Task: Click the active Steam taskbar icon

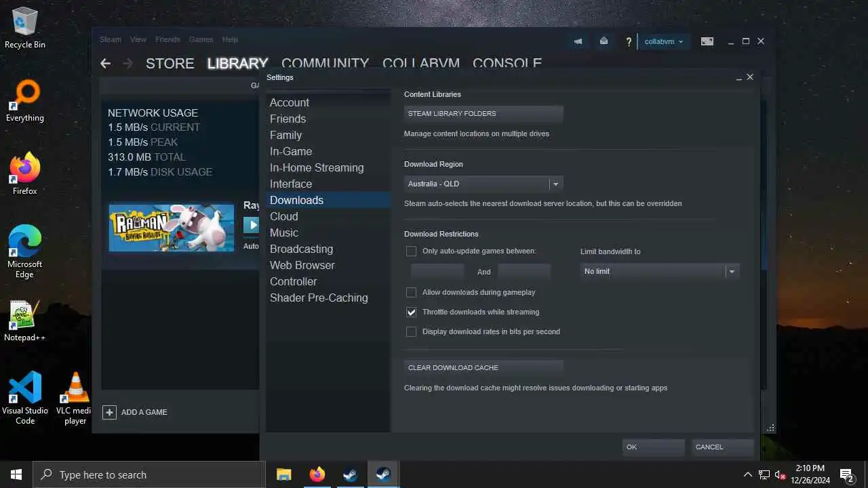Action: (x=383, y=474)
